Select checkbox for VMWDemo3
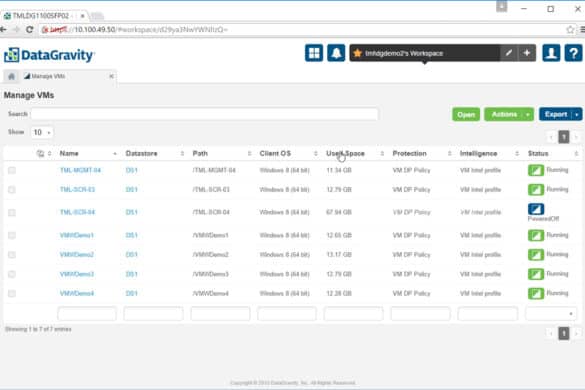The width and height of the screenshot is (585, 390). [x=12, y=274]
